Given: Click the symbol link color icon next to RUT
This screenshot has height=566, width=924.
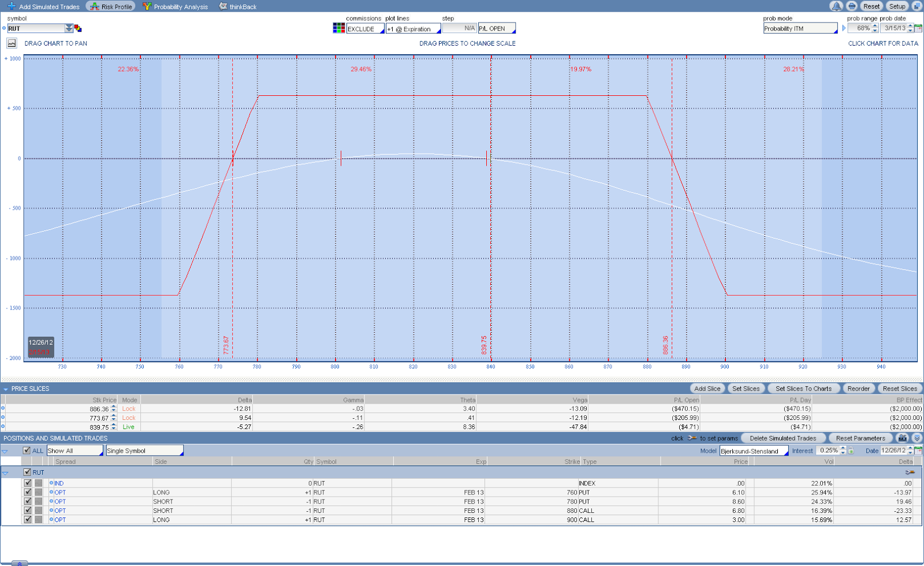Looking at the screenshot, I should tap(78, 28).
